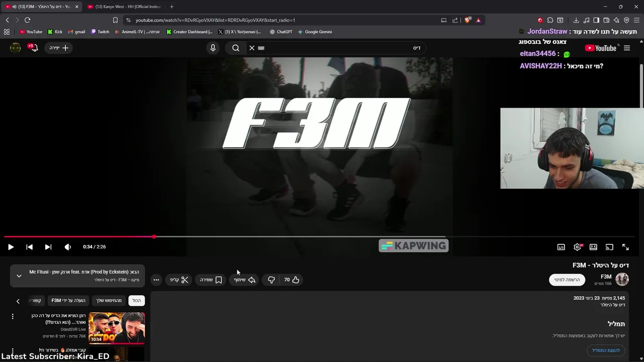Skip to the previous video in the mix
The width and height of the screenshot is (644, 362).
(29, 247)
